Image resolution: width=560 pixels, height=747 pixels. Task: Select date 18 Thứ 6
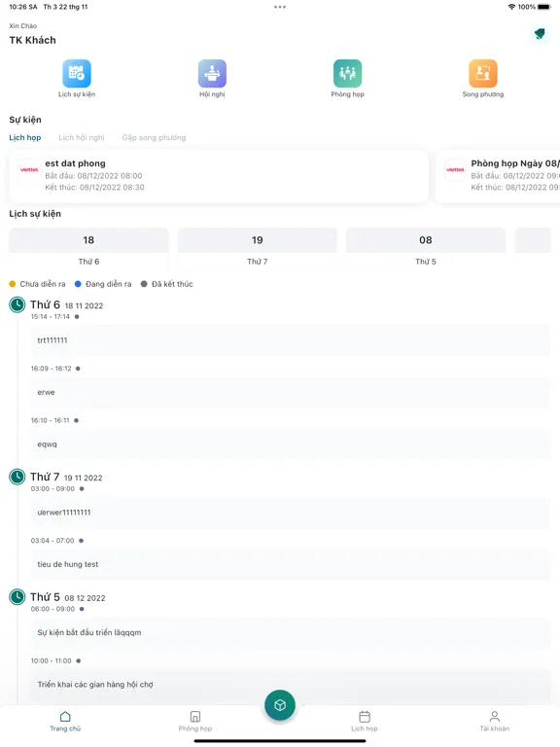pos(88,249)
